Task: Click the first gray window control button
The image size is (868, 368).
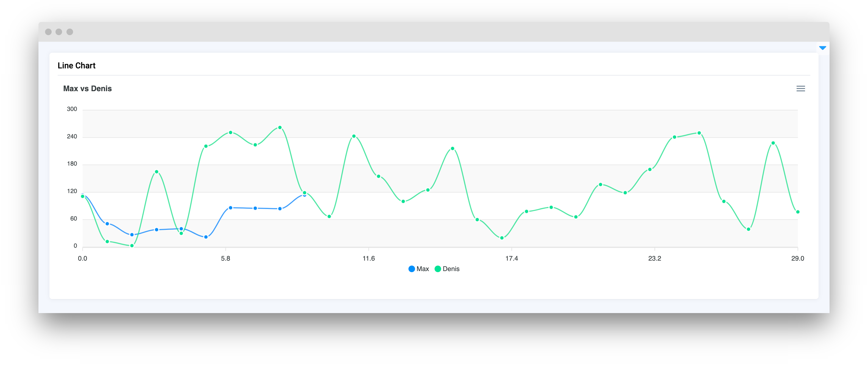Action: click(48, 32)
